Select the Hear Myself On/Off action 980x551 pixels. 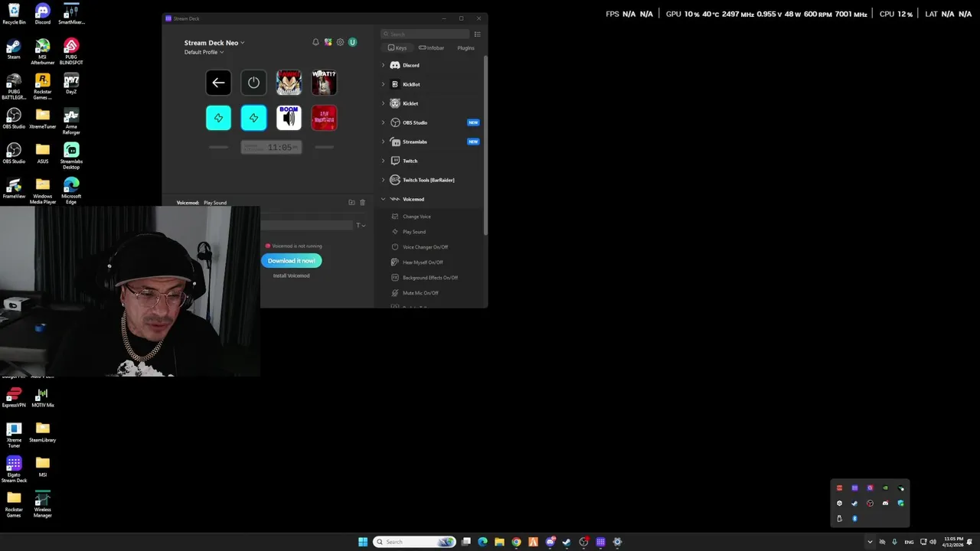pos(423,262)
